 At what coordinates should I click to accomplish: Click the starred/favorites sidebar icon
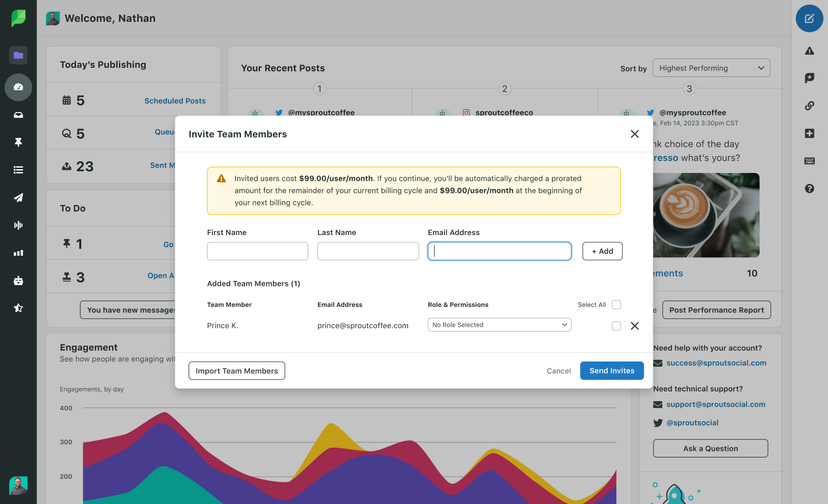[x=18, y=307]
